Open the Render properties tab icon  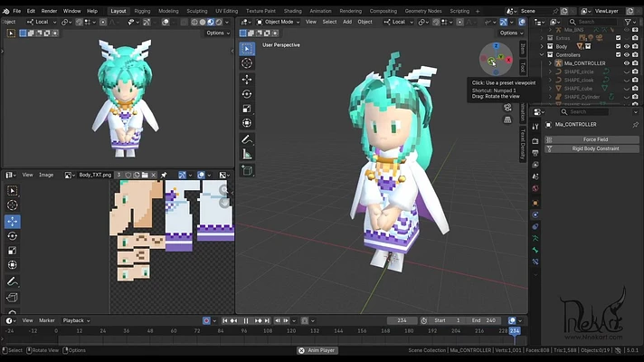535,141
